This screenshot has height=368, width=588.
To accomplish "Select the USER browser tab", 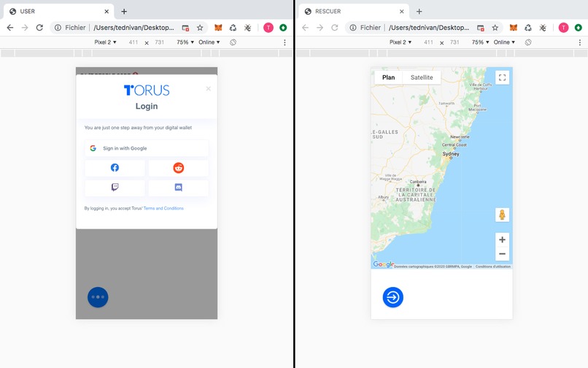I will click(58, 11).
